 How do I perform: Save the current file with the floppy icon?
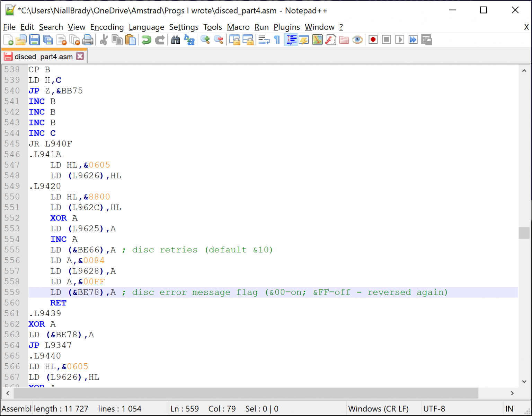(34, 40)
